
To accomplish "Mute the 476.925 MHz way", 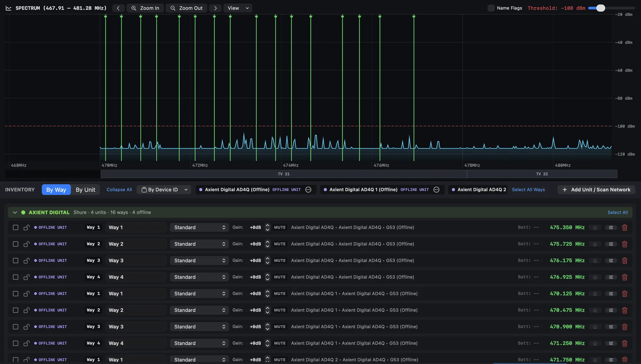I will pos(280,277).
